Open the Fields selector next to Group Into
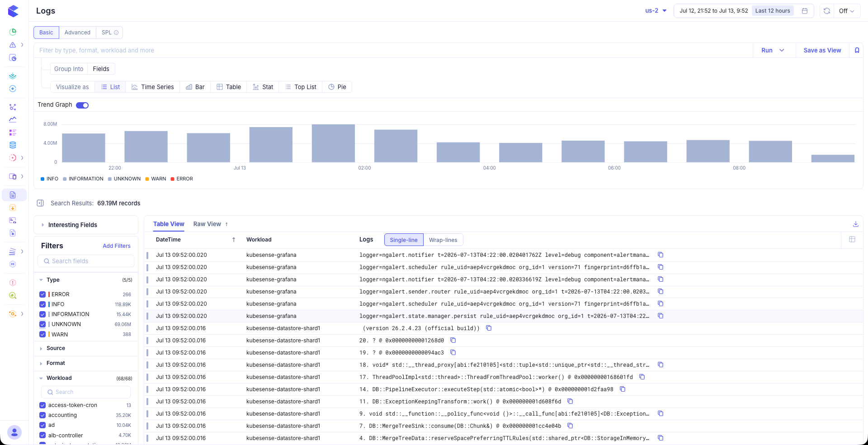Image resolution: width=868 pixels, height=445 pixels. click(x=101, y=69)
